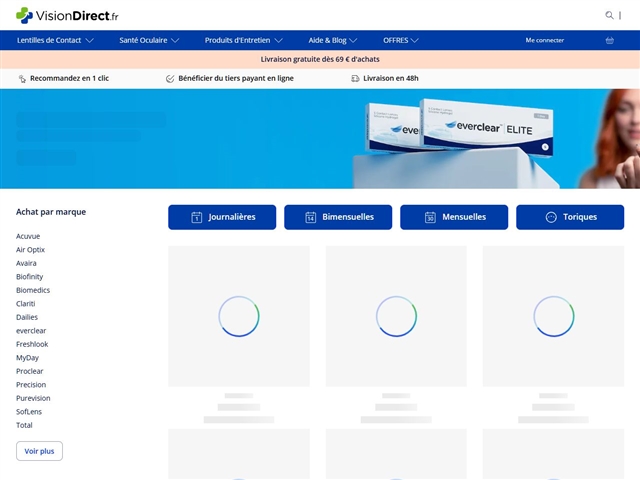Click Livraison gratuite dès 69 € banner
Screen dimensions: 640x480
320,59
